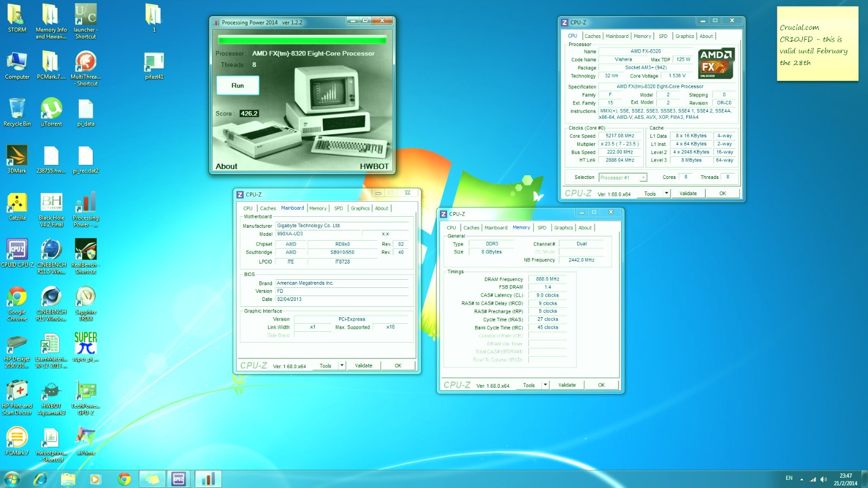868x488 pixels.
Task: Click the green progress bar in Processing Power
Action: 302,40
